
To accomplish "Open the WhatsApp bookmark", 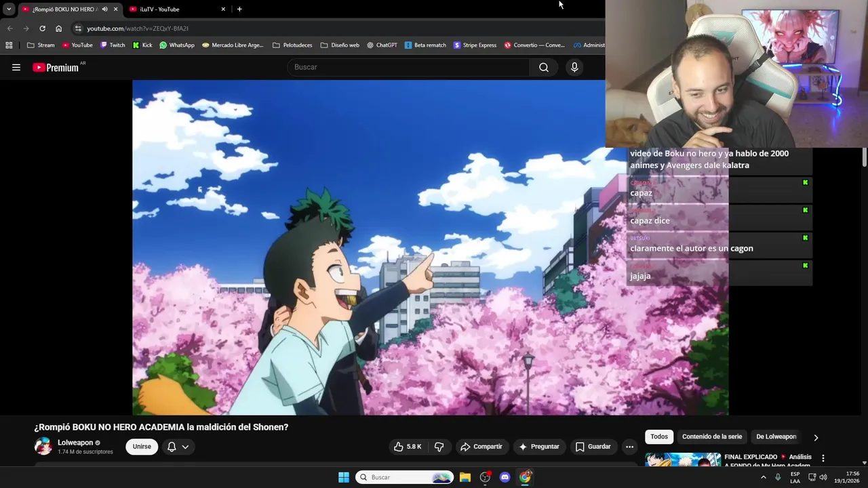I will point(177,45).
